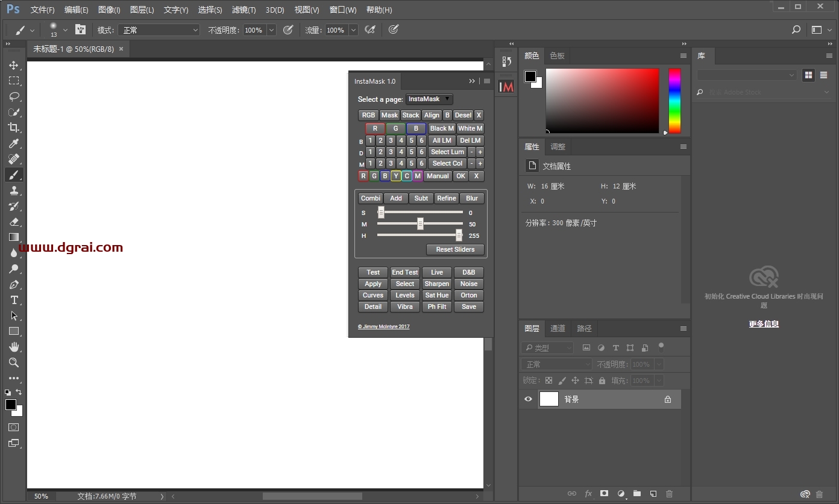Switch to the 通道 tab
This screenshot has height=504, width=839.
click(558, 328)
